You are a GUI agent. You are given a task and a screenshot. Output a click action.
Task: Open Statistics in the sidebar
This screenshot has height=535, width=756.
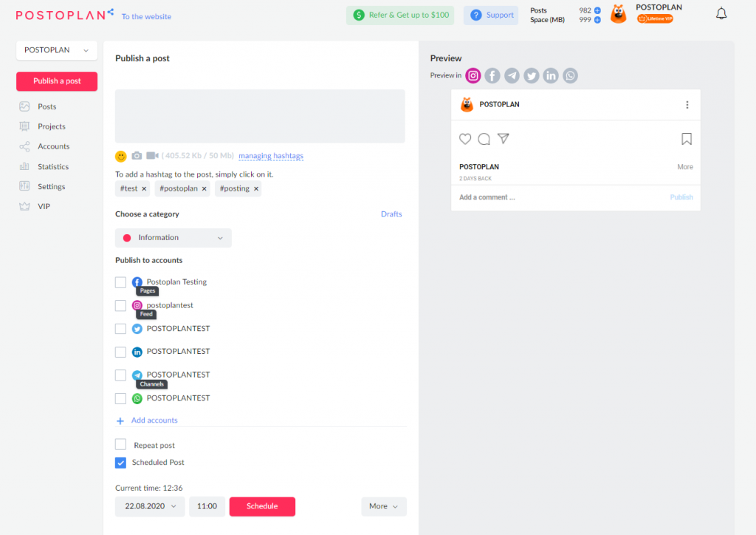[53, 167]
